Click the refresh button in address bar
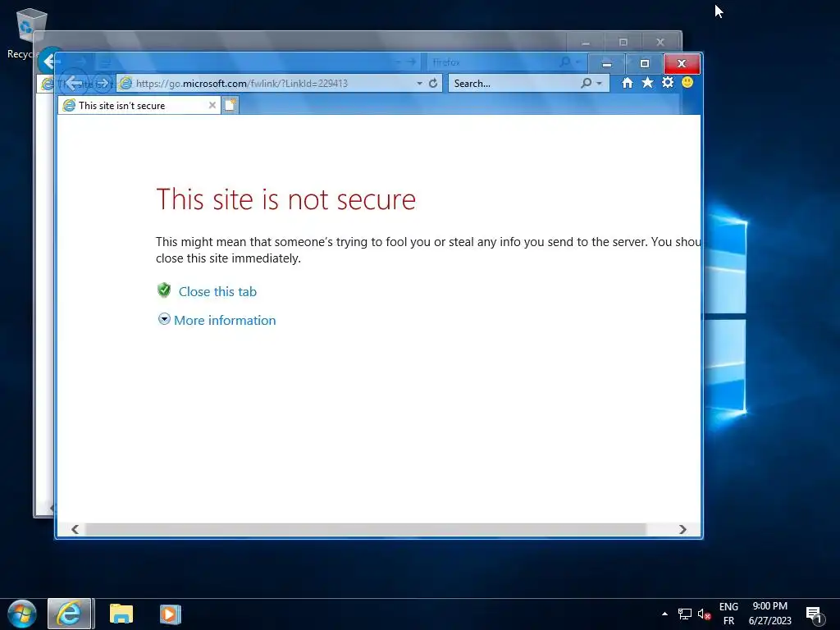 tap(433, 83)
